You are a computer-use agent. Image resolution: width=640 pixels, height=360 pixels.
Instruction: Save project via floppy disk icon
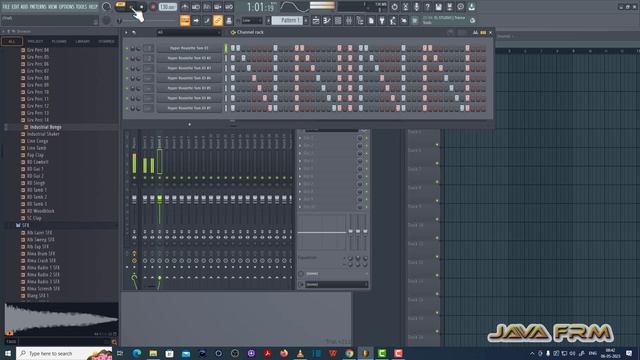point(438,7)
